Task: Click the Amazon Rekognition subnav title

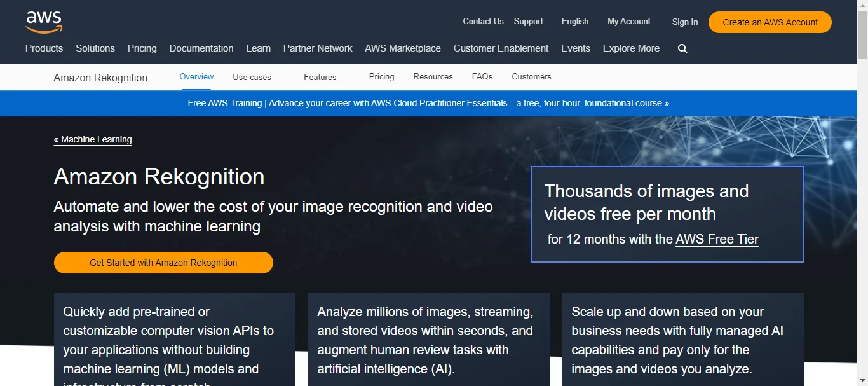Action: coord(100,78)
